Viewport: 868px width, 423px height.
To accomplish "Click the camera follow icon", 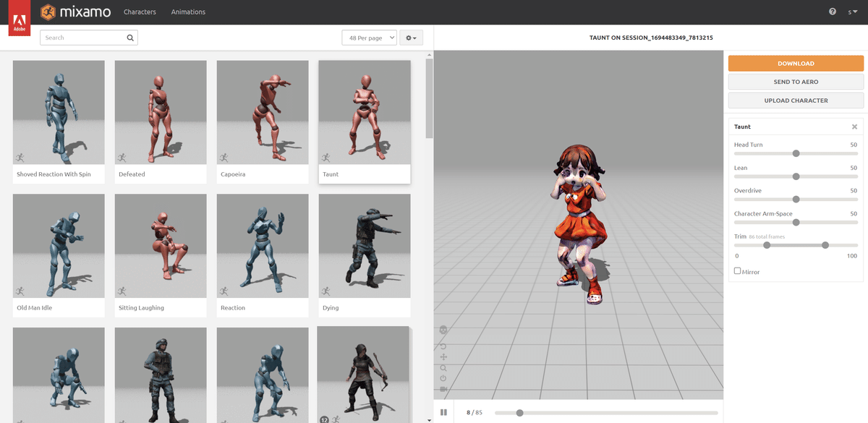I will coord(443,389).
